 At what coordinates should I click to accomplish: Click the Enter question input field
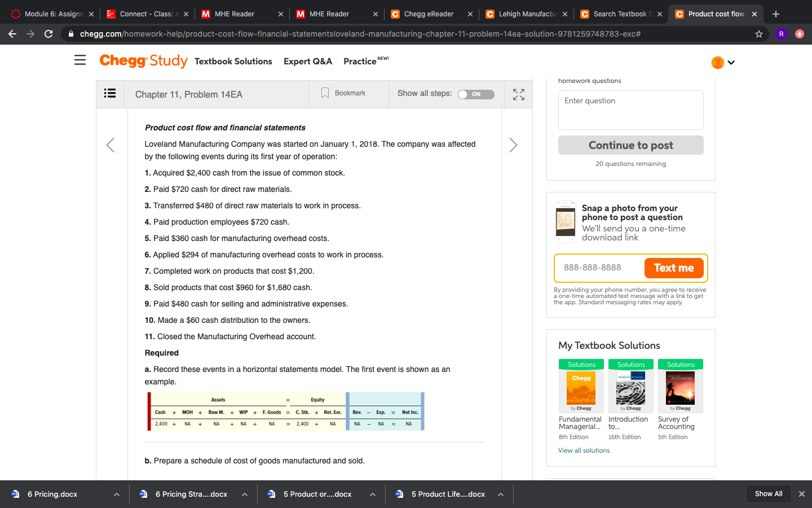tap(630, 110)
